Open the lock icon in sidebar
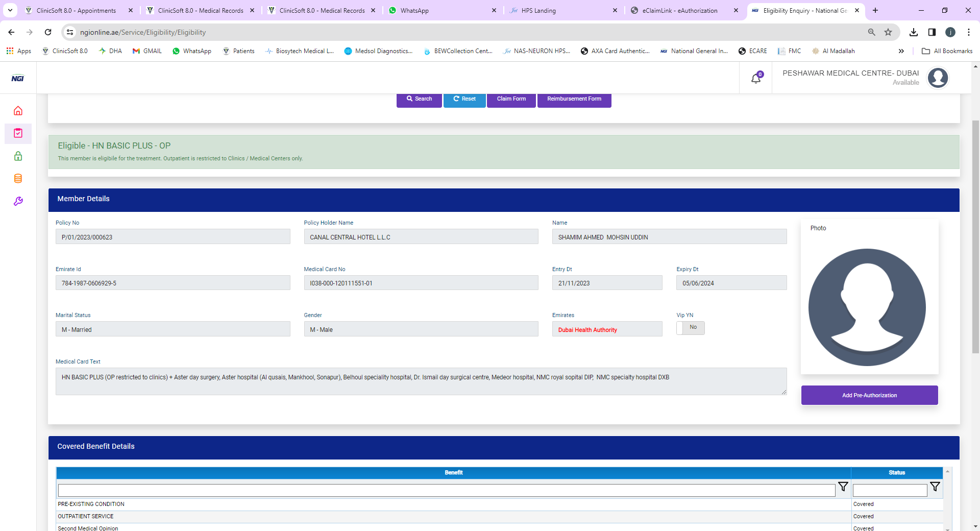Image resolution: width=980 pixels, height=531 pixels. point(18,156)
